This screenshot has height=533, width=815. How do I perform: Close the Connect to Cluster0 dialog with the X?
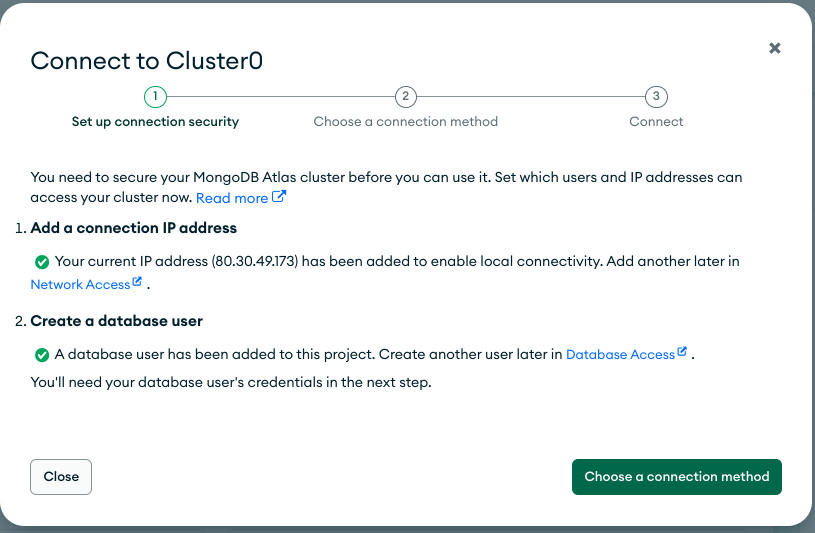click(774, 48)
